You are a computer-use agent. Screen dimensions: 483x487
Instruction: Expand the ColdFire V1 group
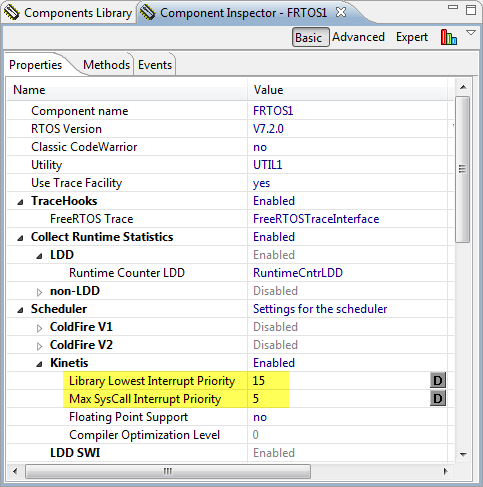click(x=40, y=328)
